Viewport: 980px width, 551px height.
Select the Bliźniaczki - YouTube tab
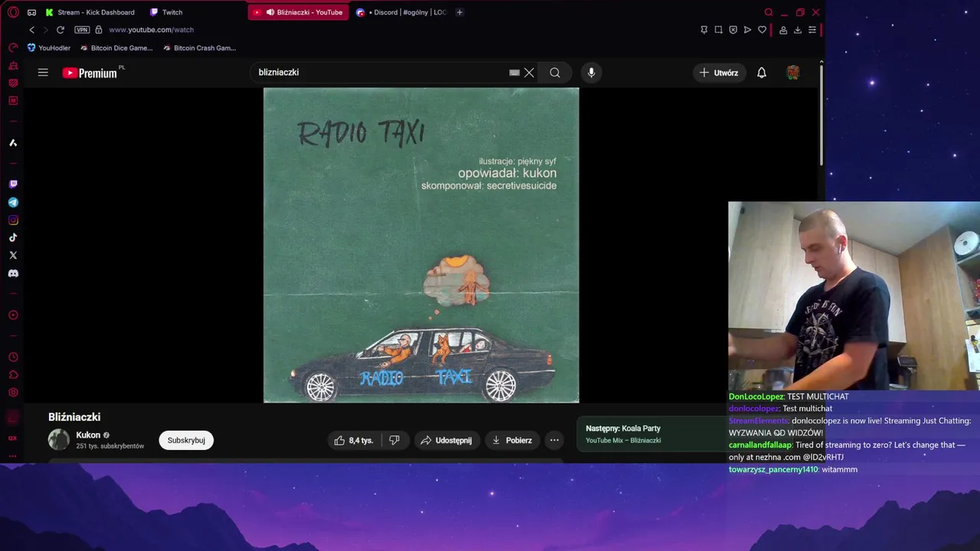click(298, 12)
